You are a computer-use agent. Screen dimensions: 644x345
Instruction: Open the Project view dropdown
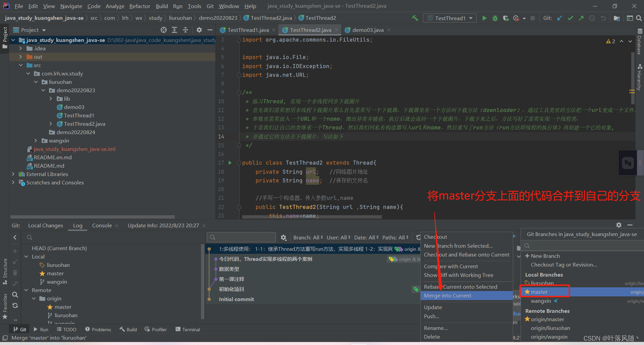[x=30, y=30]
